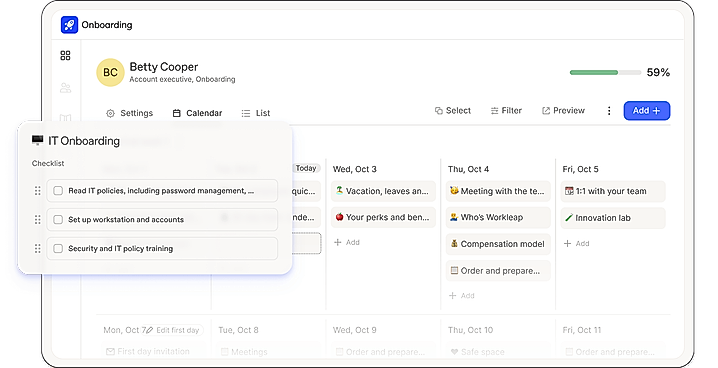Image resolution: width=718 pixels, height=368 pixels.
Task: Check 'Security and IT policy training'
Action: [58, 249]
